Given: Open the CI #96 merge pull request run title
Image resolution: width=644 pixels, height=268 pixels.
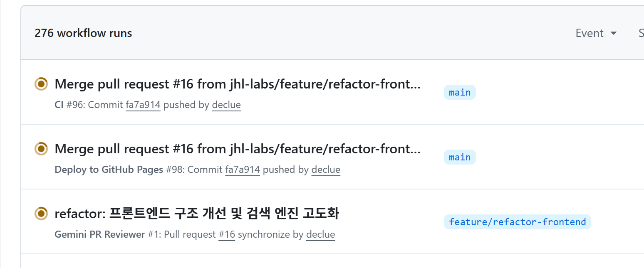Looking at the screenshot, I should (237, 84).
